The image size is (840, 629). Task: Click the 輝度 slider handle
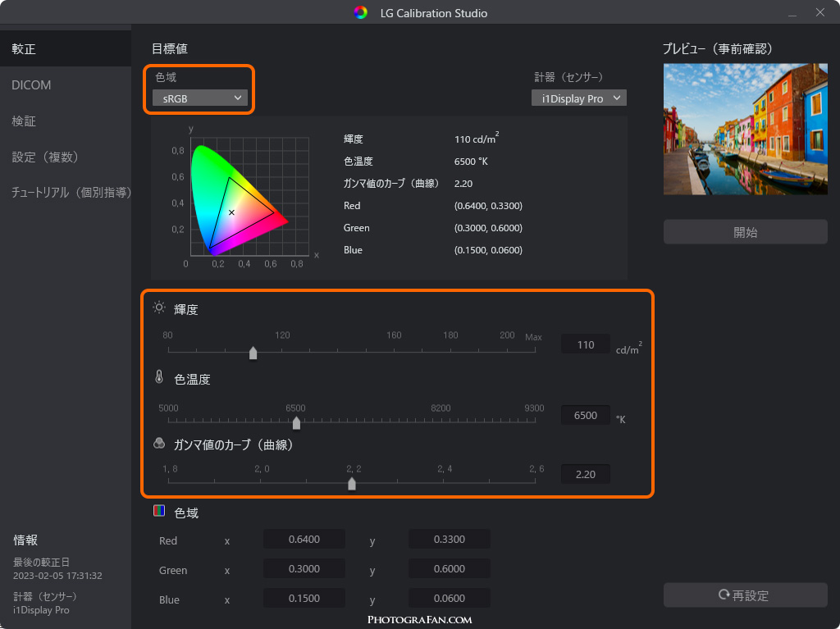click(253, 353)
